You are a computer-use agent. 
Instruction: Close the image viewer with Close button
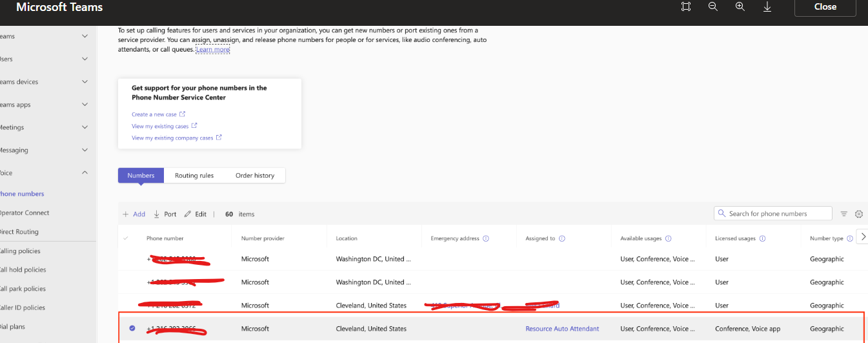coord(825,7)
